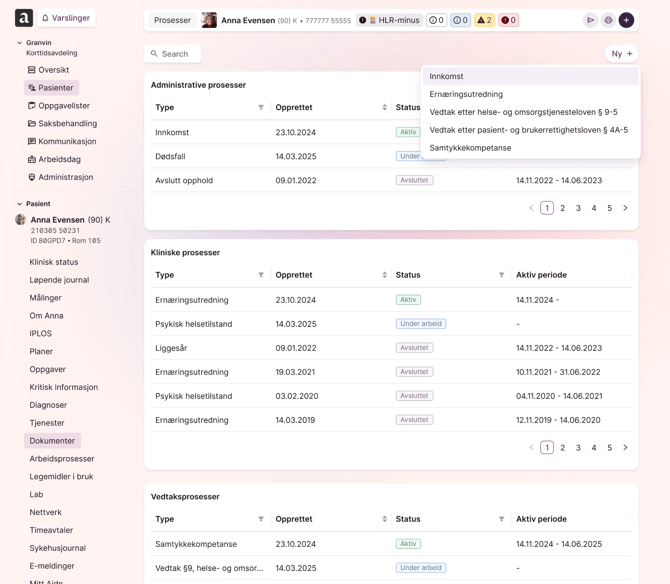The image size is (670, 584).
Task: Click the Search input field
Action: pos(174,54)
